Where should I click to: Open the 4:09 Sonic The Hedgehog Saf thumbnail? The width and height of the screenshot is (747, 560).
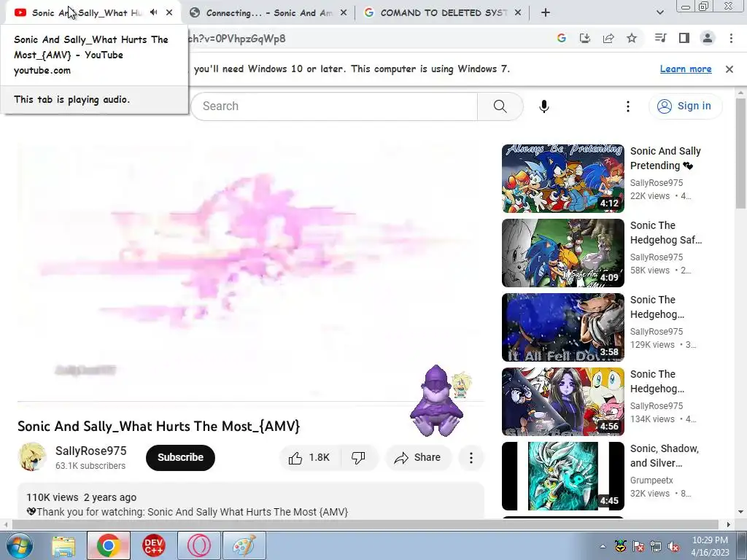(562, 253)
